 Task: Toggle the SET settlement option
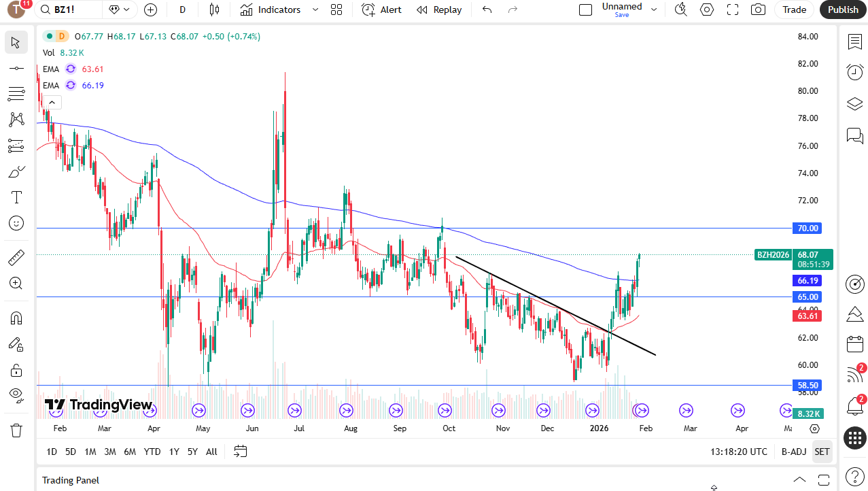822,452
